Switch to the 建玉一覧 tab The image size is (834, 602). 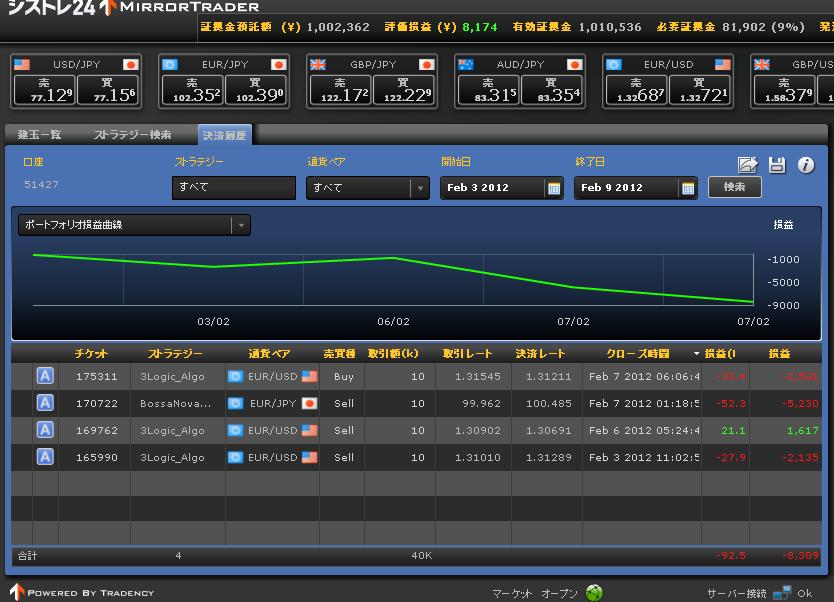39,134
